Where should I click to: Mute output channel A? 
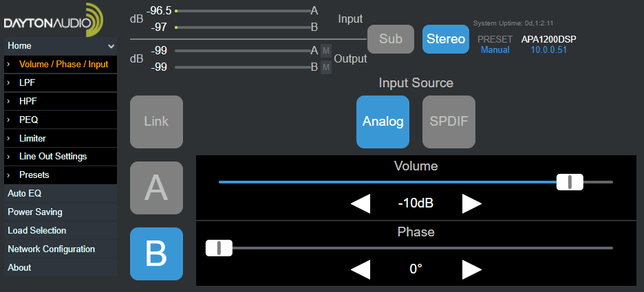point(326,51)
